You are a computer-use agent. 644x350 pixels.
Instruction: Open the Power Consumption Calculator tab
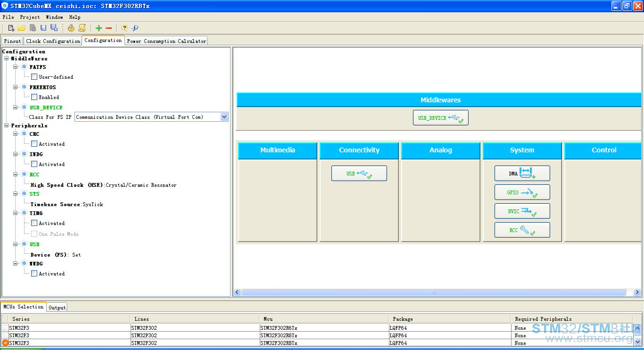click(166, 41)
